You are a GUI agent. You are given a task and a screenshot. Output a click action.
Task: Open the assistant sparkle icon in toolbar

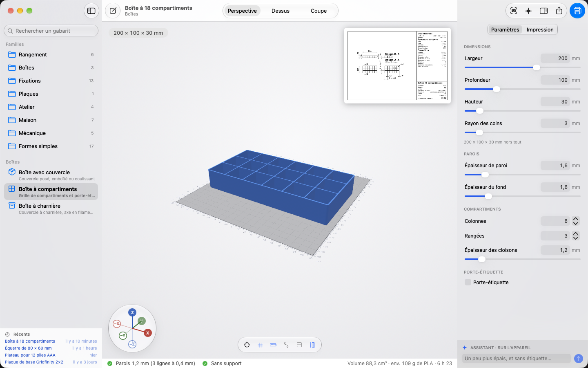pos(528,11)
